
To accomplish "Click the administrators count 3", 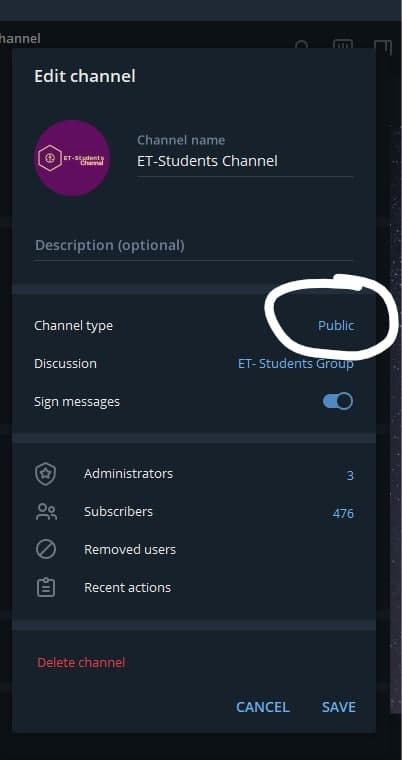I will click(x=350, y=475).
